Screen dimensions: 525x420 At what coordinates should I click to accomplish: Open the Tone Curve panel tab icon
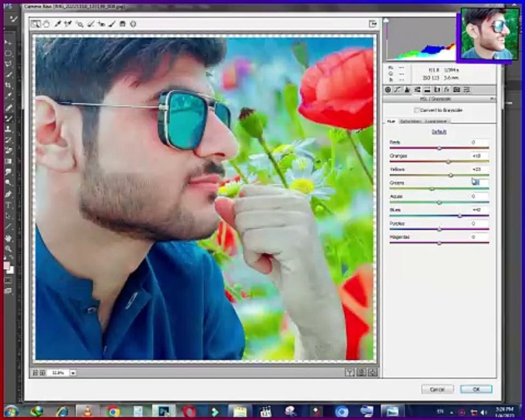point(397,89)
